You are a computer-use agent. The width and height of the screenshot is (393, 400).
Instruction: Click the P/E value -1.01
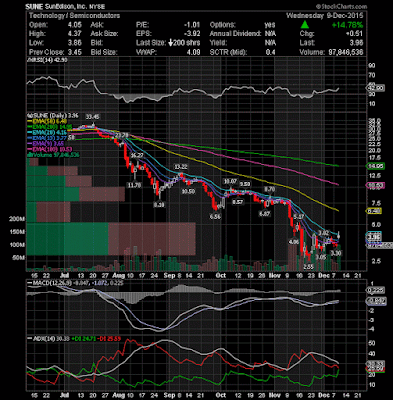191,25
